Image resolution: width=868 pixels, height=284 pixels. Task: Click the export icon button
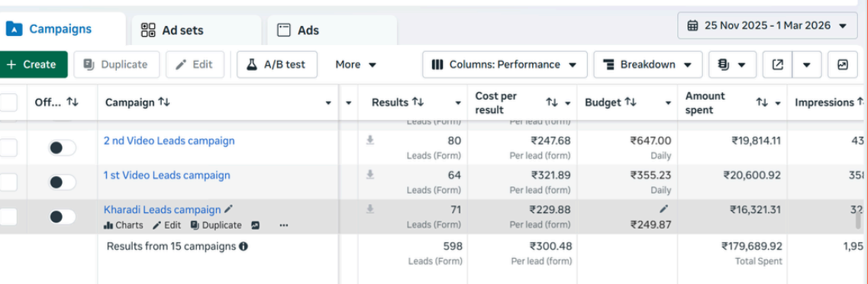tap(777, 65)
